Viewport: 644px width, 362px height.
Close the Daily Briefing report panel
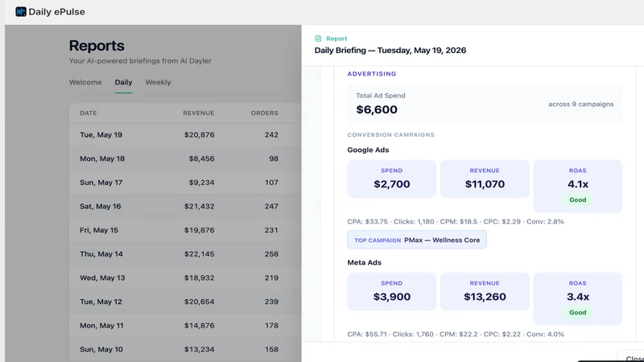(x=633, y=358)
